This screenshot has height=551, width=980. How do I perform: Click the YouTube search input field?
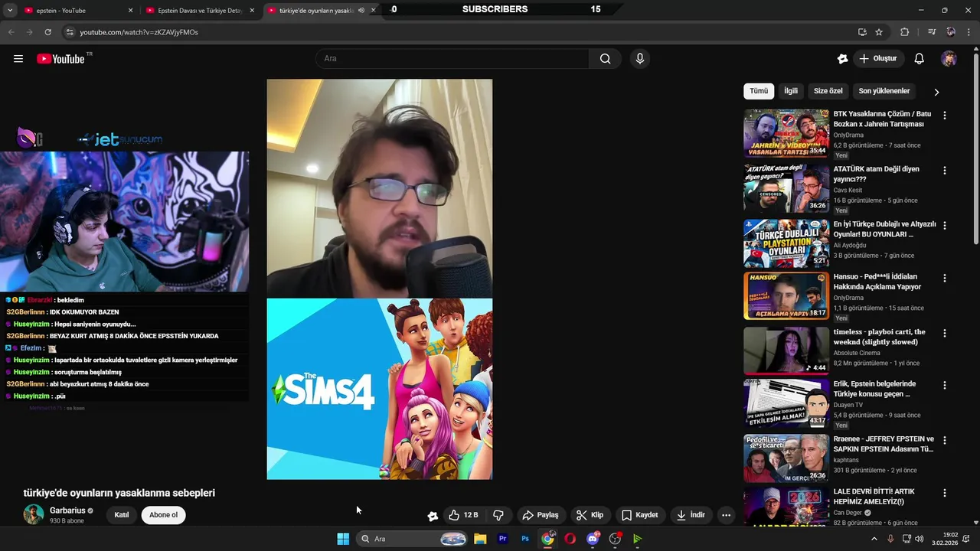click(x=452, y=59)
